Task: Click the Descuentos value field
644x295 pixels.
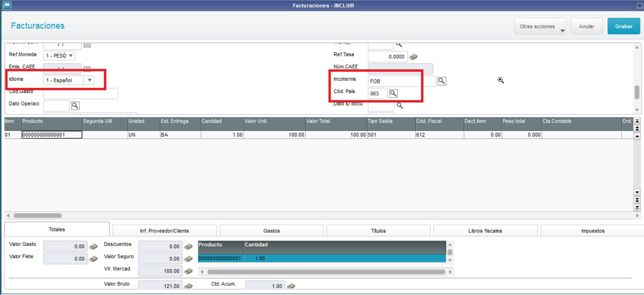Action: (x=160, y=247)
